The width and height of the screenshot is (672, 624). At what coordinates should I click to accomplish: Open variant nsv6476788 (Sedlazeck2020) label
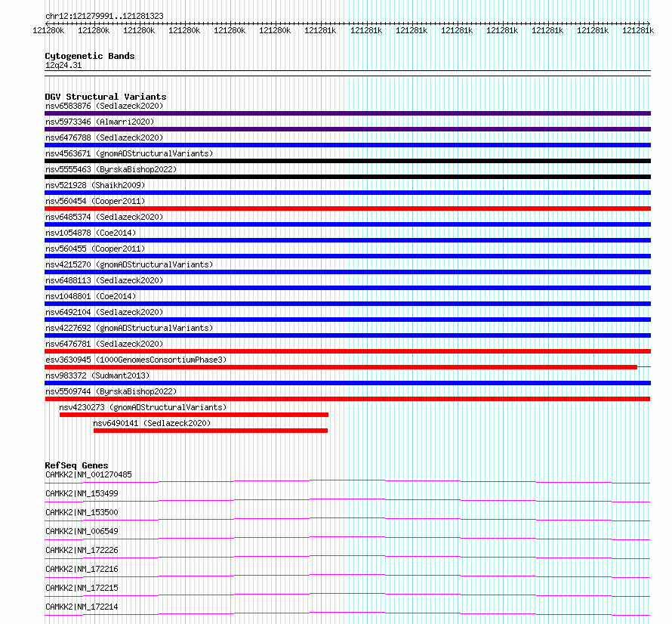104,137
